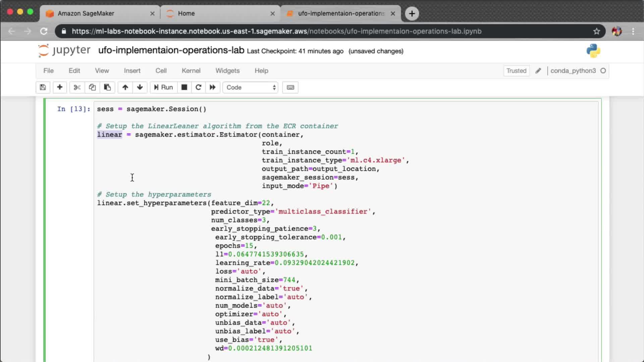Open the command palette keyboard icon
Viewport: 644px width, 362px height.
(x=290, y=87)
